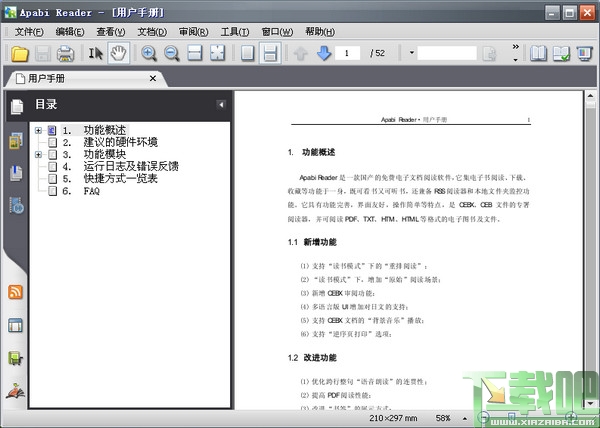The width and height of the screenshot is (600, 428).
Task: Click the search go icon beside search box
Action: [489, 54]
